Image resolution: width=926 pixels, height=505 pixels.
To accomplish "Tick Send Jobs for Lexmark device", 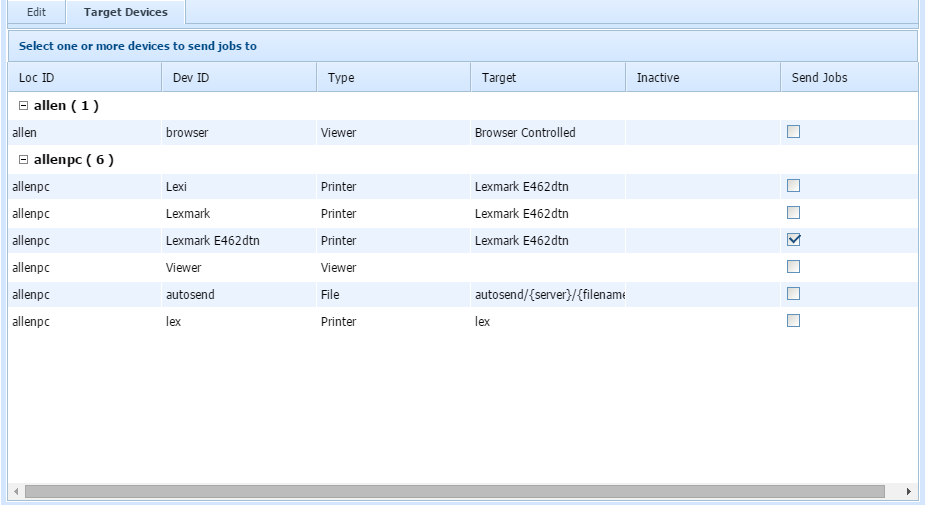I will coord(793,212).
